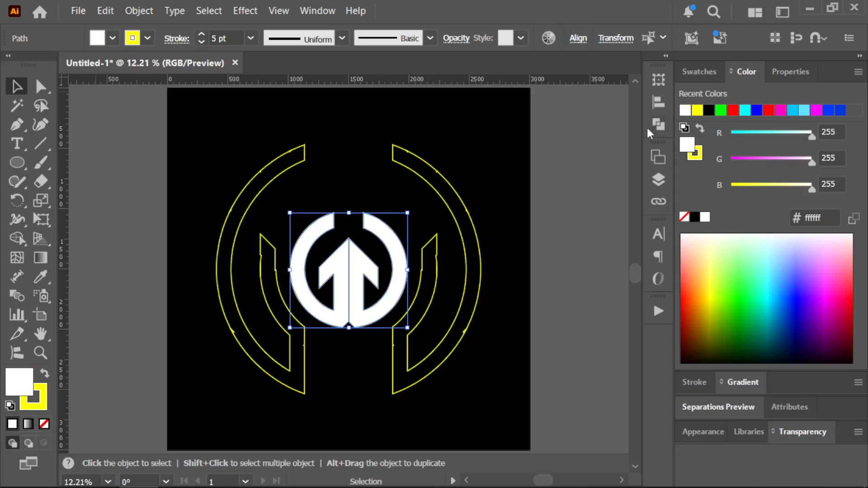Apply None swatch in Color panel
Image resolution: width=868 pixels, height=488 pixels.
pos(684,217)
